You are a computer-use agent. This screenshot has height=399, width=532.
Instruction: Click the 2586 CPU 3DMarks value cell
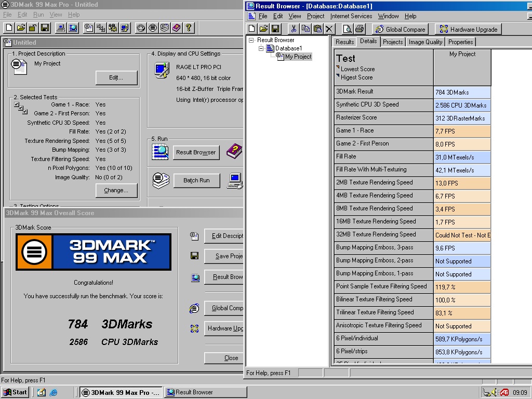point(462,105)
